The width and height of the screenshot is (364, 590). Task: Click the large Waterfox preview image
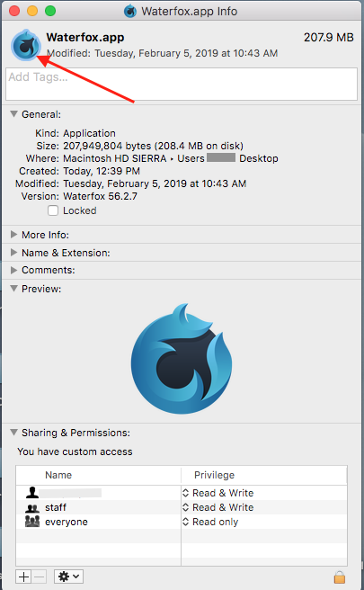click(x=182, y=359)
